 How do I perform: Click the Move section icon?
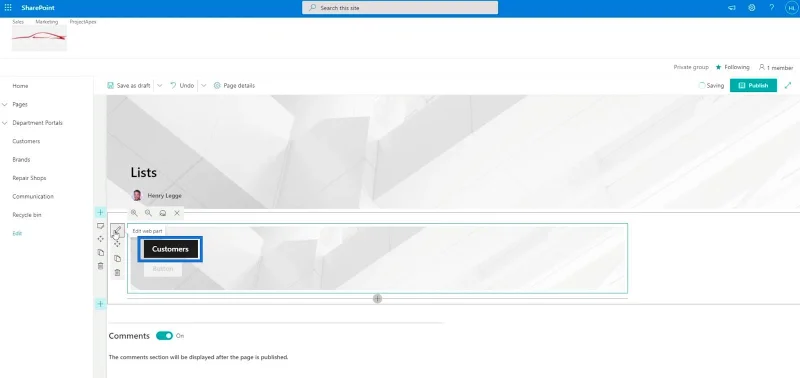pos(101,239)
